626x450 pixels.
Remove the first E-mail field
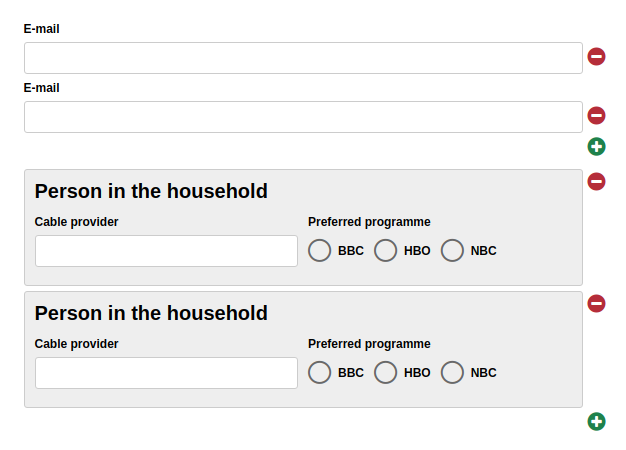click(596, 57)
